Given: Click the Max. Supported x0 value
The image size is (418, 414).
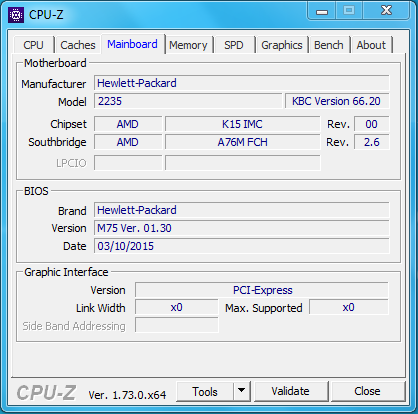Looking at the screenshot, I should click(x=349, y=307).
